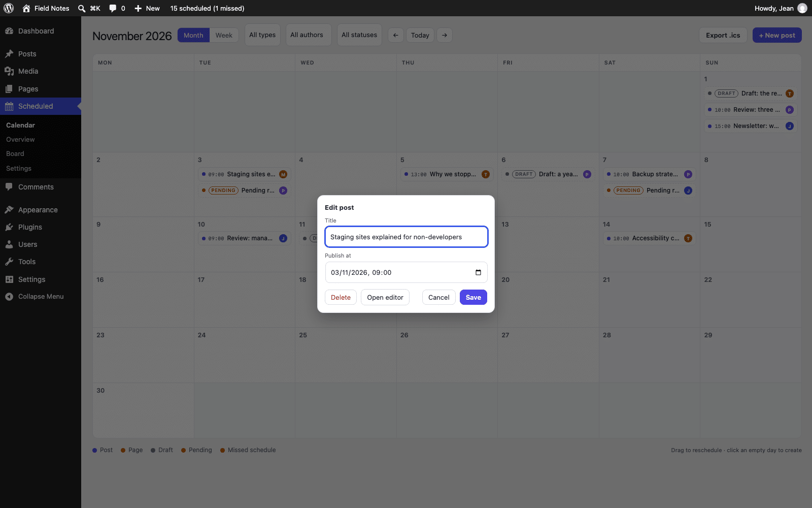Click the Open editor button

385,297
